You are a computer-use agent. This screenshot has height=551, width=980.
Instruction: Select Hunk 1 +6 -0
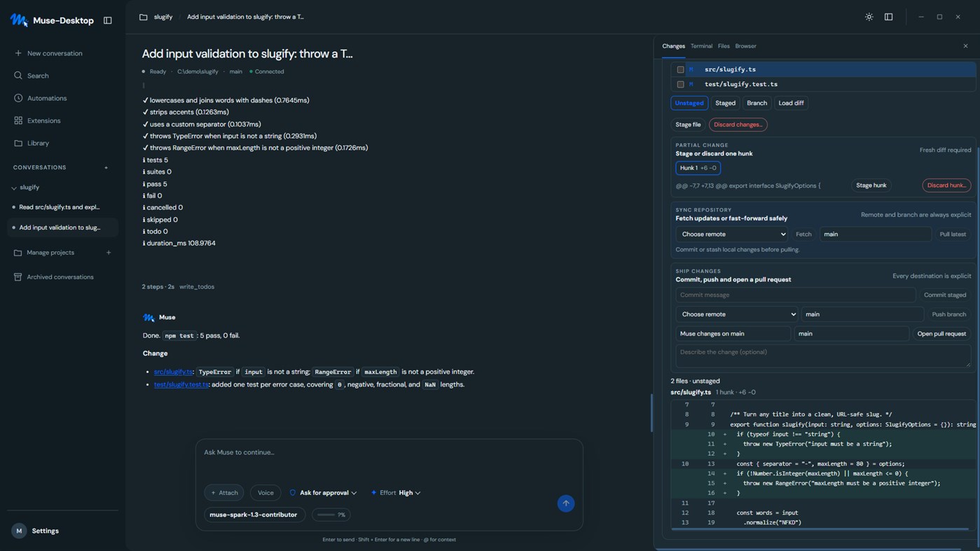(698, 168)
